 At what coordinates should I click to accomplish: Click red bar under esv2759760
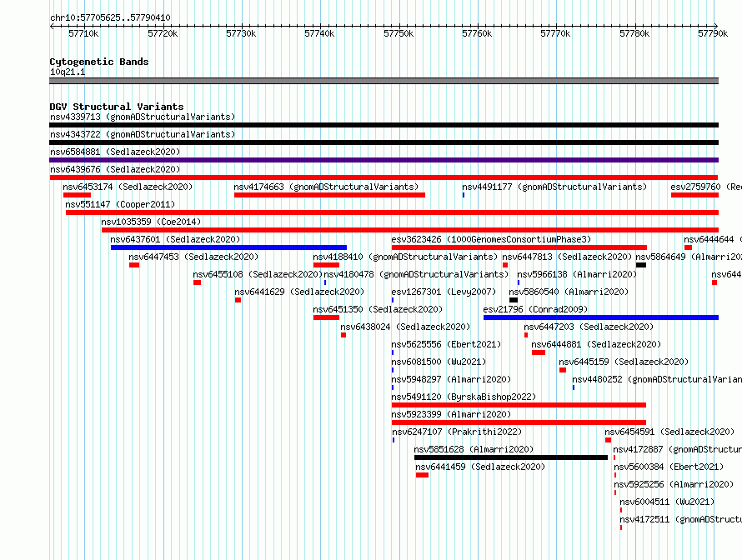pyautogui.click(x=694, y=195)
